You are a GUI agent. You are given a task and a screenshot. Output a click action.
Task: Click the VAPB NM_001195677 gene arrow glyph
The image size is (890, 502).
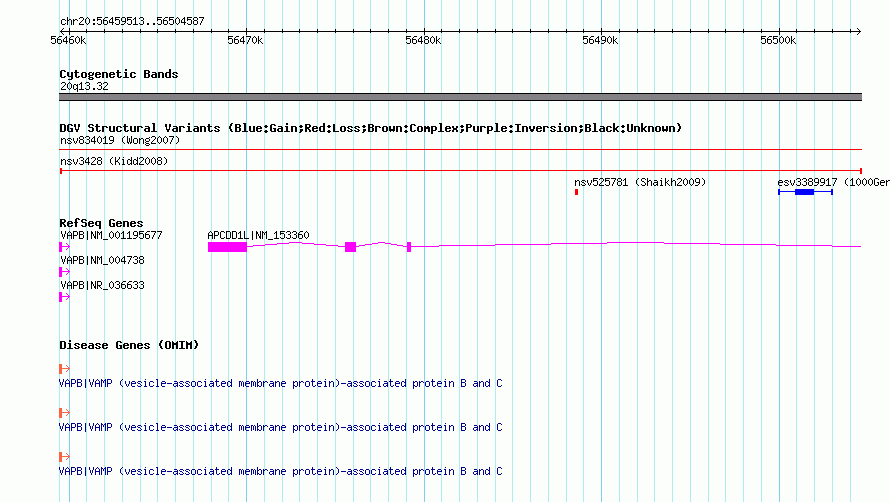pos(64,246)
